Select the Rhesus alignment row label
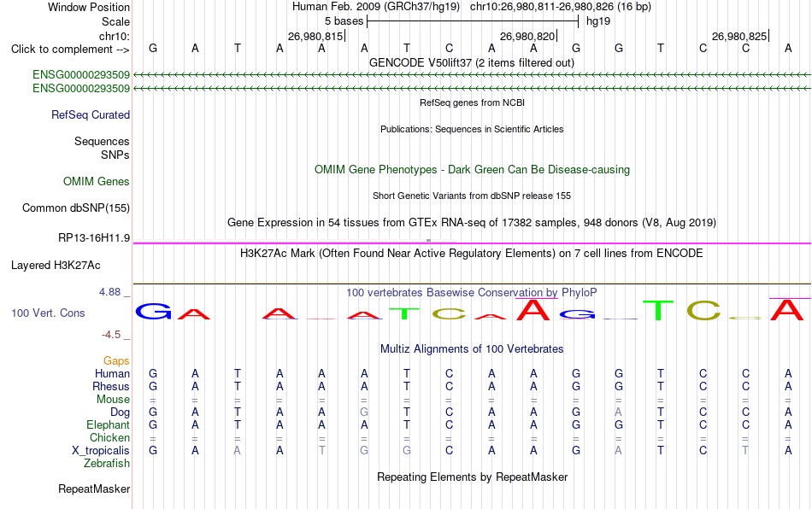Image resolution: width=812 pixels, height=509 pixels. [111, 386]
